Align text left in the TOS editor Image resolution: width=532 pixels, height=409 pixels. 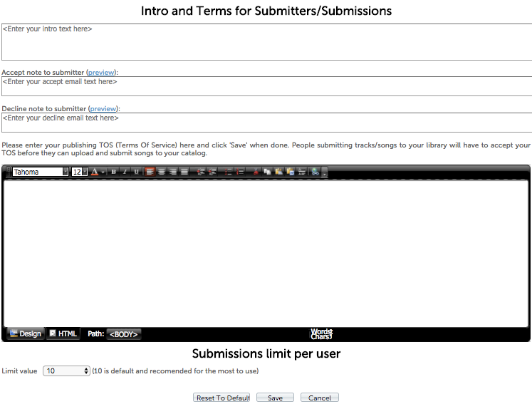pos(150,172)
